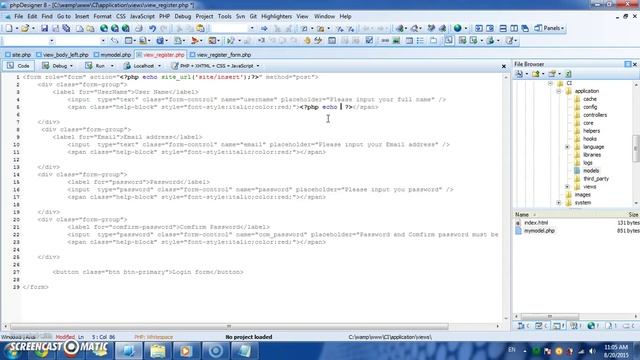Click the Undo arrow icon
The height and width of the screenshot is (360, 640).
click(152, 28)
